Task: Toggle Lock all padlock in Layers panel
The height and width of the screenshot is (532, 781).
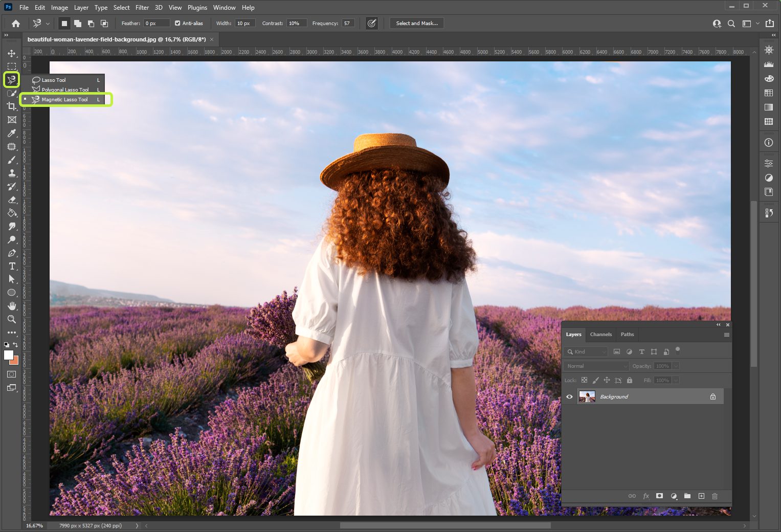Action: [630, 380]
